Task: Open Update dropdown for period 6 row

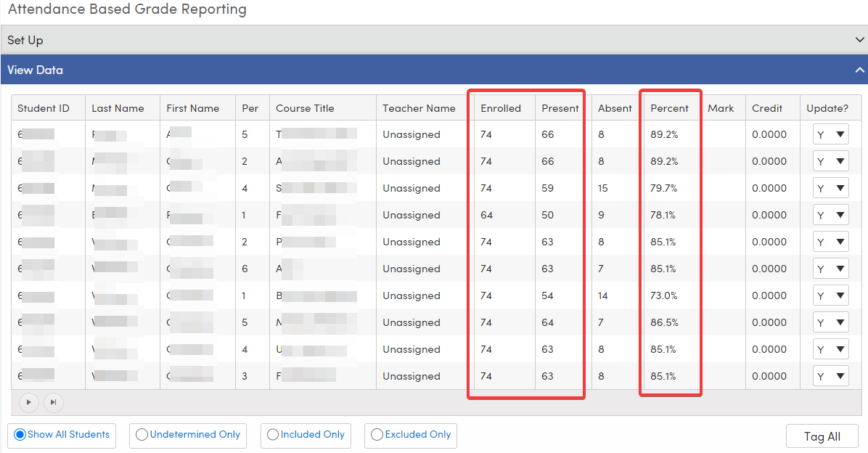Action: click(x=830, y=269)
